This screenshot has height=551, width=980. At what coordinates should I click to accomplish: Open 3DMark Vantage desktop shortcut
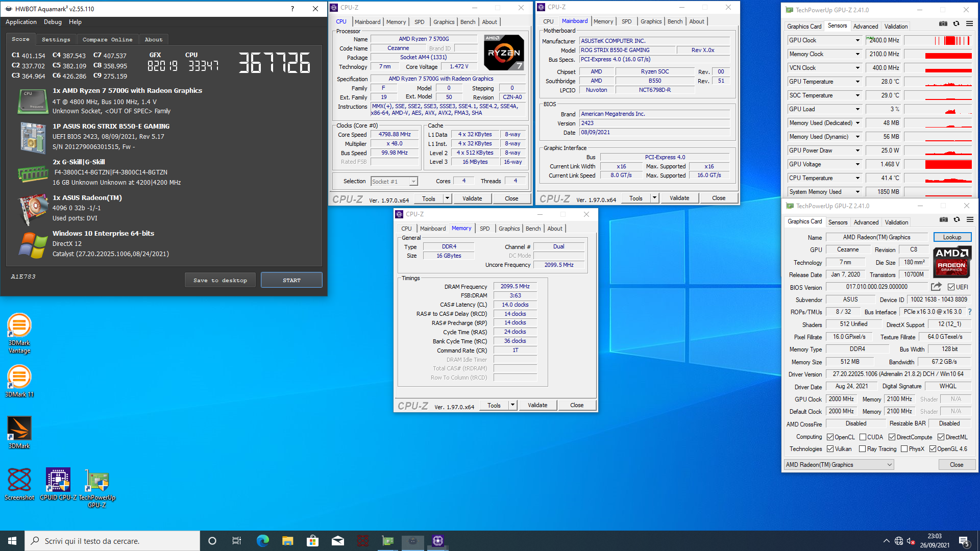19,333
